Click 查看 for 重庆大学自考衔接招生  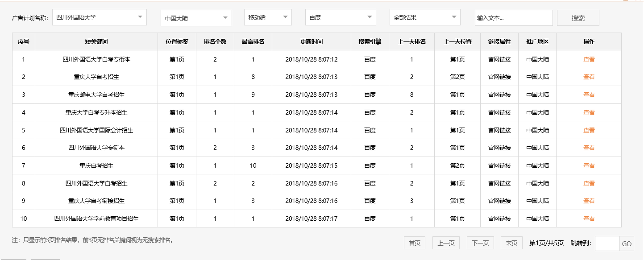(589, 201)
